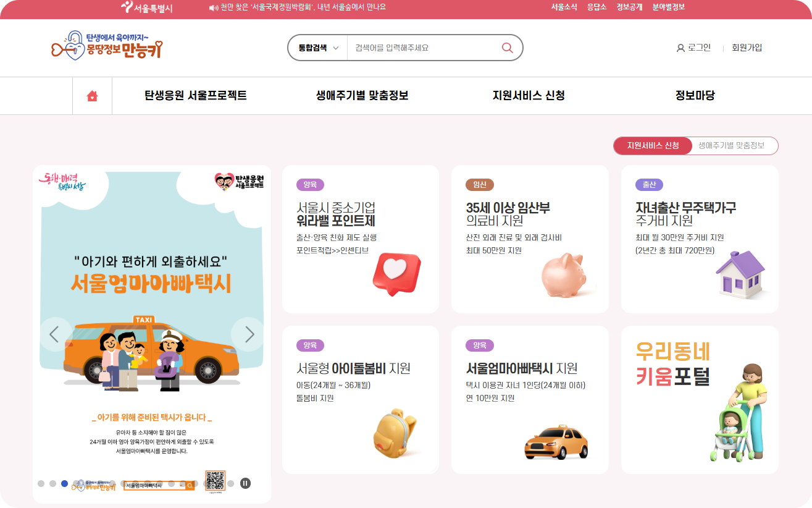Click the magnifying glass search icon
Image resolution: width=812 pixels, height=508 pixels.
(x=508, y=47)
